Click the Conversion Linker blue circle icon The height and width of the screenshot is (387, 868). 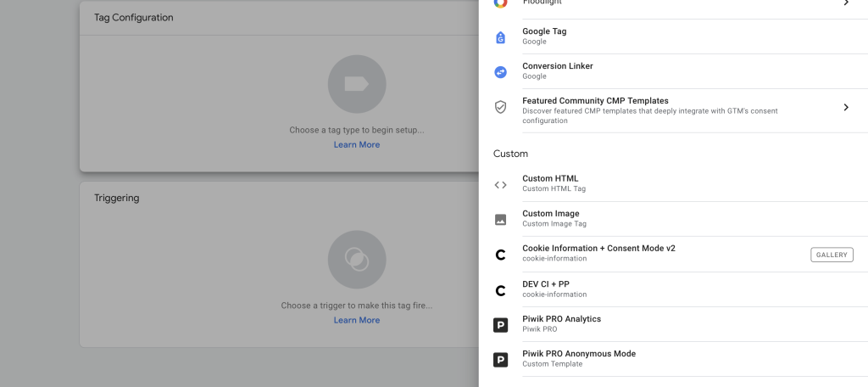[x=500, y=72]
